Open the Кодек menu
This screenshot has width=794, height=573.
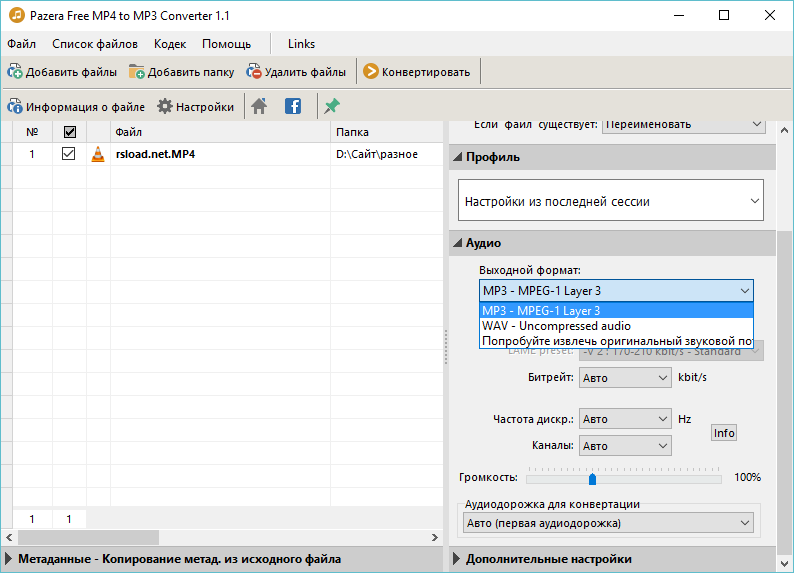tap(170, 44)
